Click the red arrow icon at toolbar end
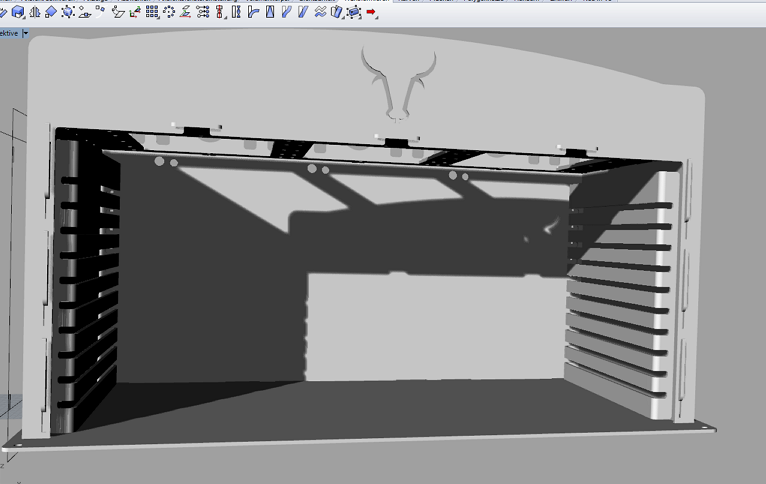Screen dimensions: 766x484 (371, 12)
